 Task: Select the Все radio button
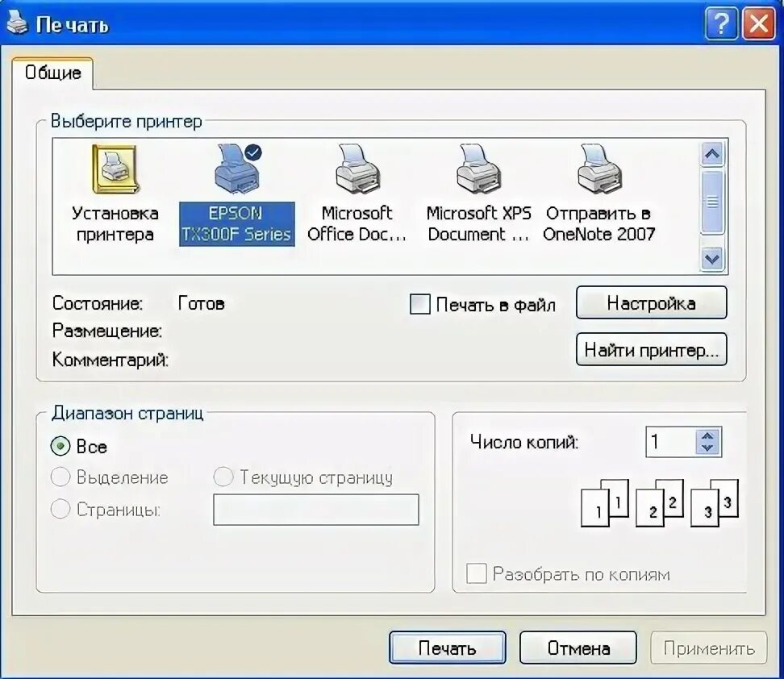click(x=60, y=446)
